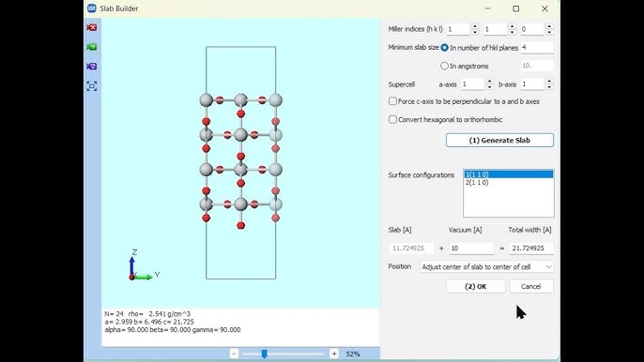Click the supercell b-axis value field
The image size is (644, 362).
click(532, 84)
